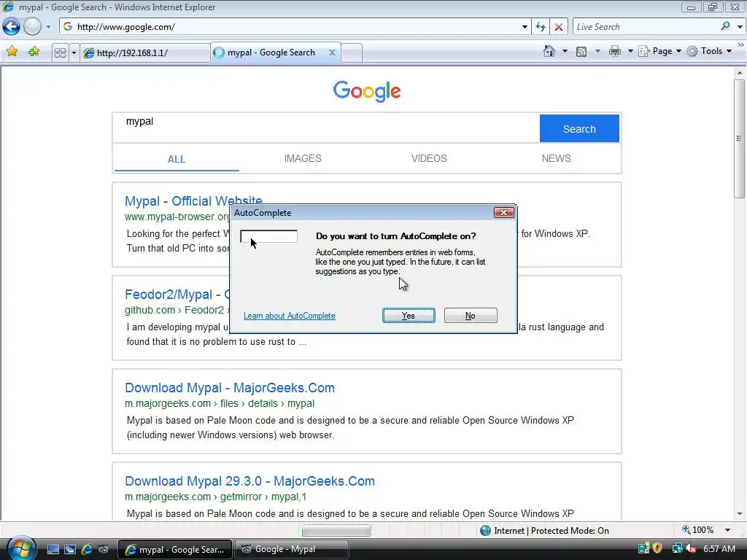Switch to the VIDEOS results tab

pyautogui.click(x=429, y=158)
